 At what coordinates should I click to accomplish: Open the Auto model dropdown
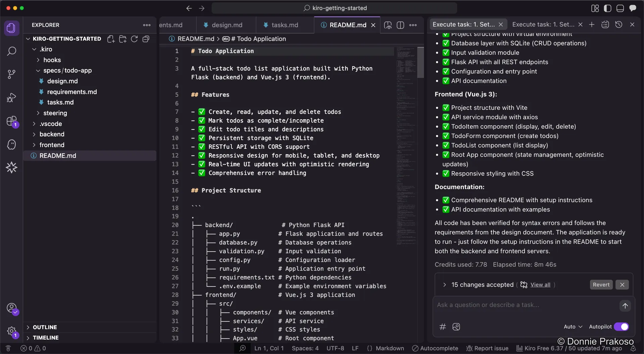(x=573, y=326)
